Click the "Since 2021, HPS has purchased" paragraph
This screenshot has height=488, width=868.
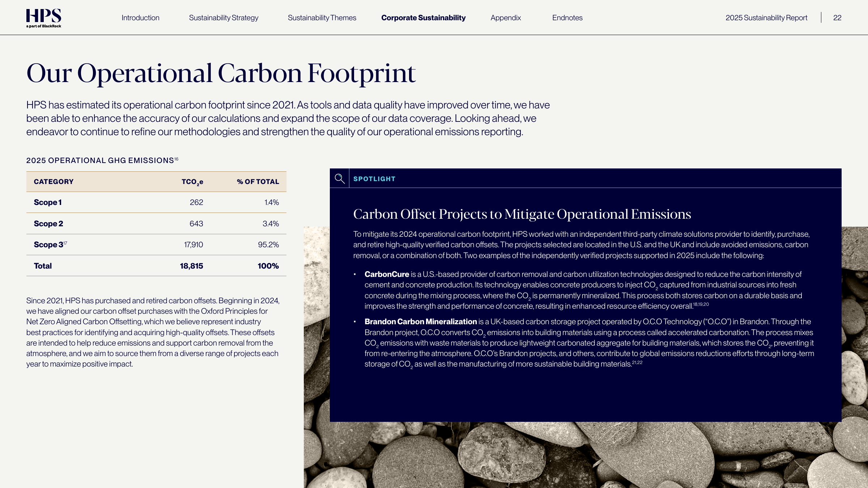click(x=153, y=332)
